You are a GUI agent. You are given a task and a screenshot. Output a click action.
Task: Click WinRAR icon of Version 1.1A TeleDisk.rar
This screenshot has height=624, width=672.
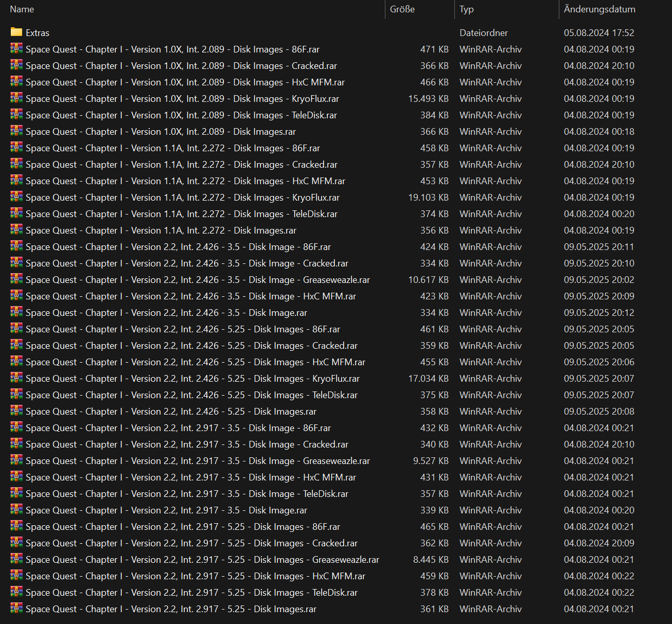[16, 213]
